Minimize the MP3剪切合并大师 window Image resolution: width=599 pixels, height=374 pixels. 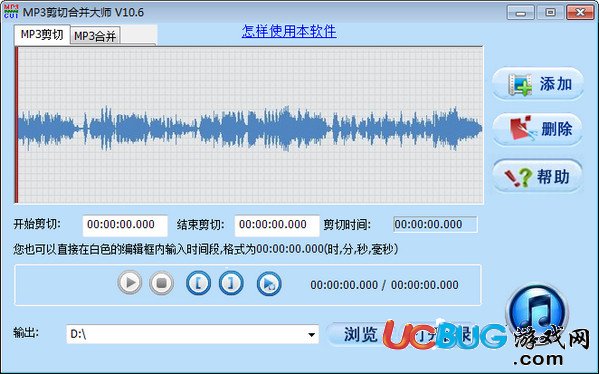coord(520,13)
